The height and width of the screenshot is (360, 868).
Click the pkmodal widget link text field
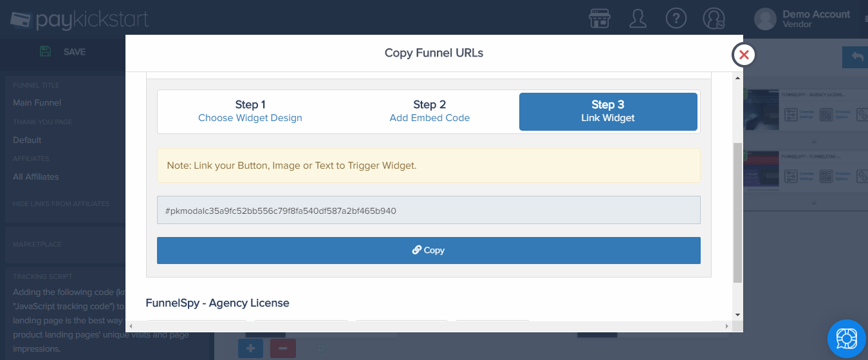(x=429, y=211)
